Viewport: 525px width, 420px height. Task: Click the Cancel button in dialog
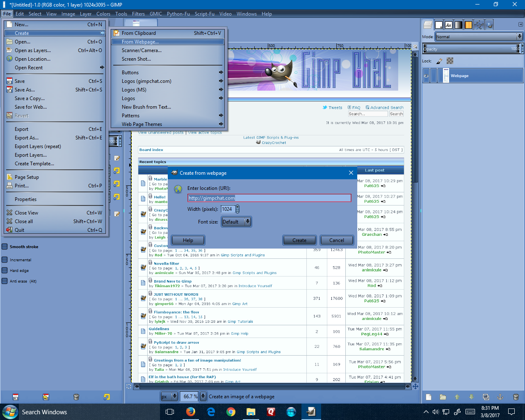(x=337, y=240)
